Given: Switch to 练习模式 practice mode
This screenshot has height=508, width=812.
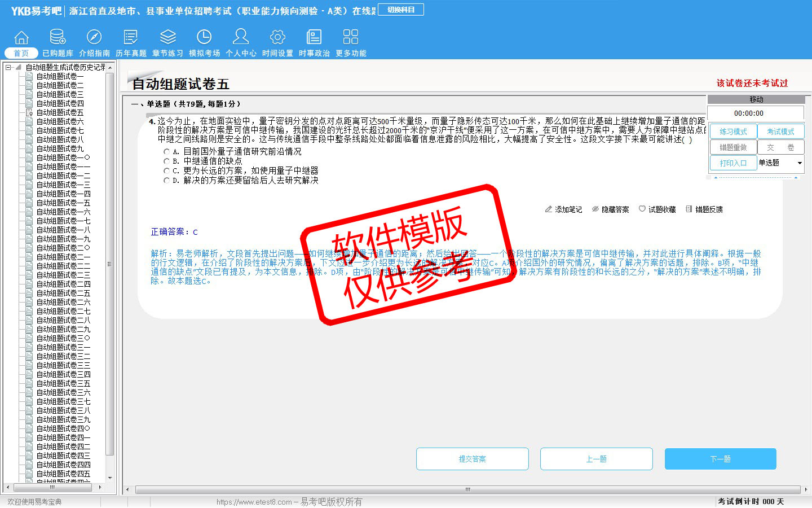Looking at the screenshot, I should [733, 132].
